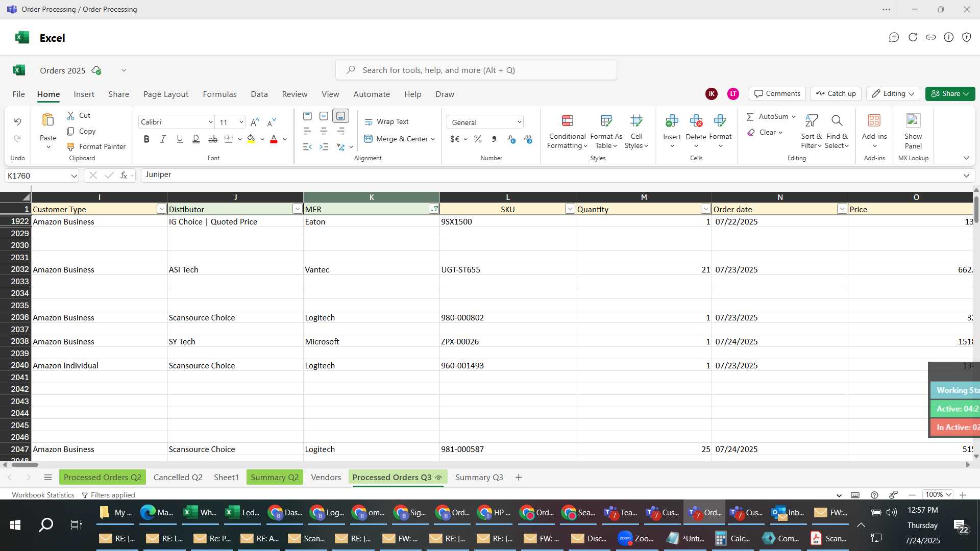980x551 pixels.
Task: Click the Add-ins icon
Action: 874,120
